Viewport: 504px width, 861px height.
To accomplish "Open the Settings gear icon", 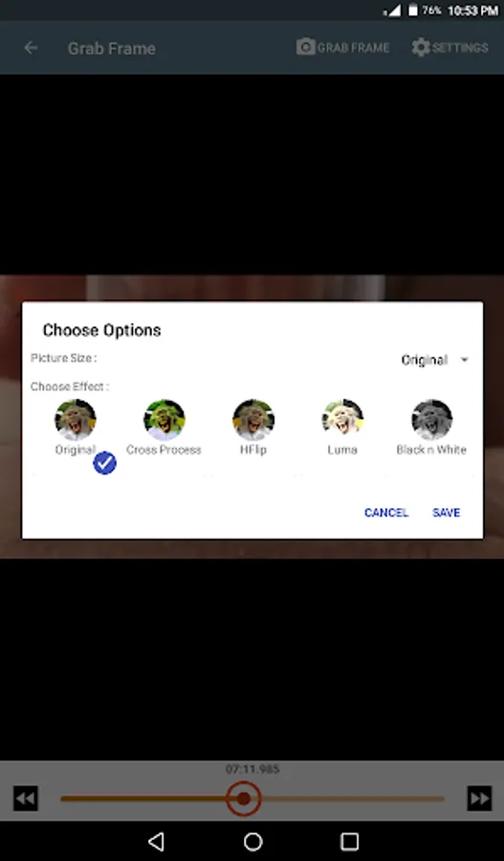I will click(x=421, y=47).
